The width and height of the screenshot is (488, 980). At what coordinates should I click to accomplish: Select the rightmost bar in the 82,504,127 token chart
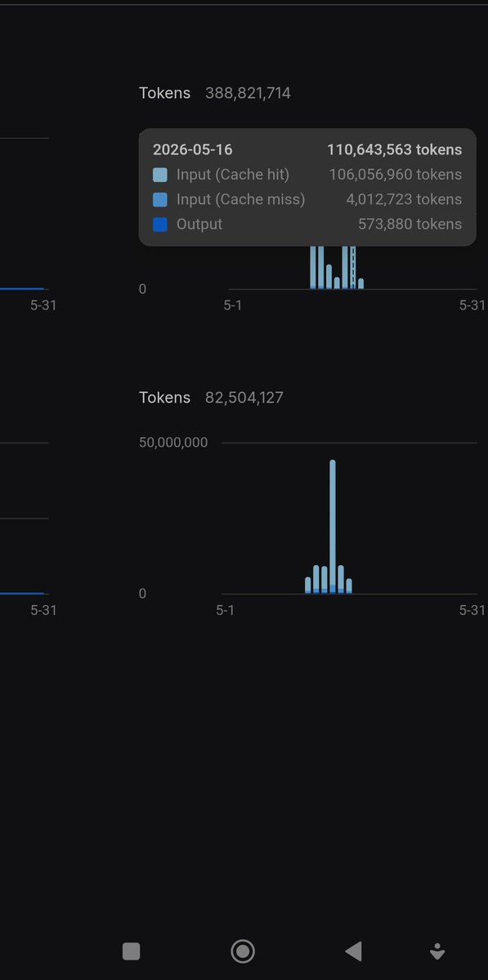[x=349, y=586]
